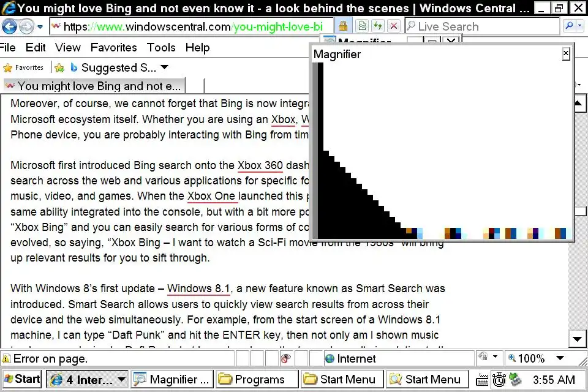Click the Forward navigation arrow
Image resolution: width=588 pixels, height=392 pixels.
point(26,26)
